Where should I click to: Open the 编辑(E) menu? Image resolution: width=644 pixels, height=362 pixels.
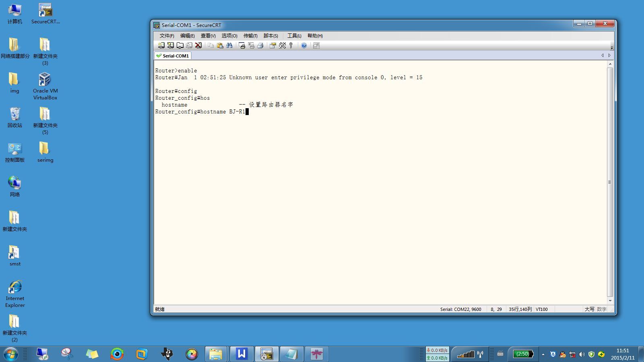(x=187, y=36)
